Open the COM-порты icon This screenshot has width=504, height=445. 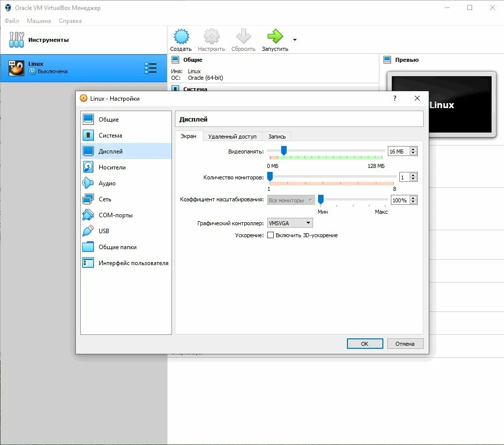point(88,215)
